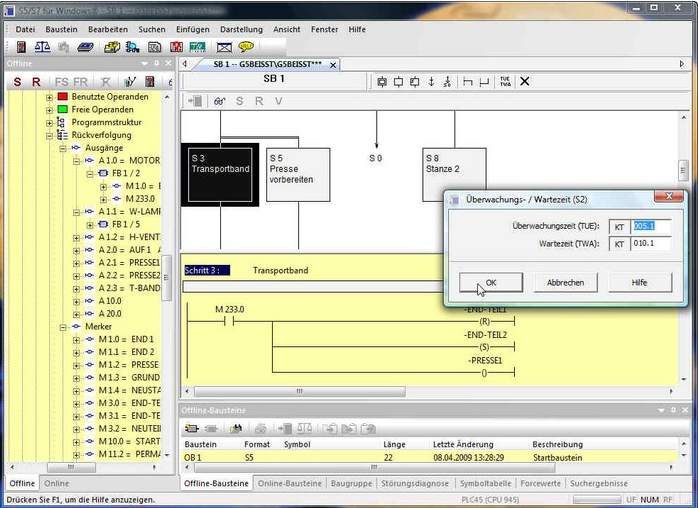Click the close branch icon in SB toolbar
This screenshot has width=698, height=508.
coord(484,81)
